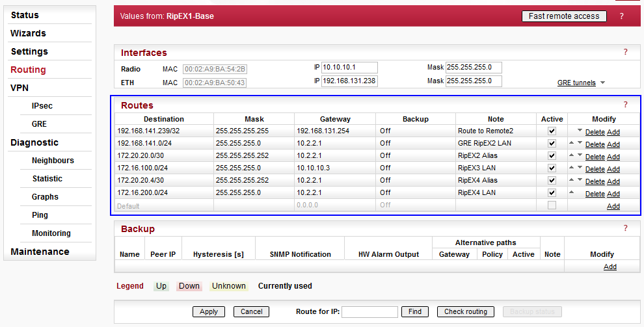Open Maintenance menu

point(40,252)
